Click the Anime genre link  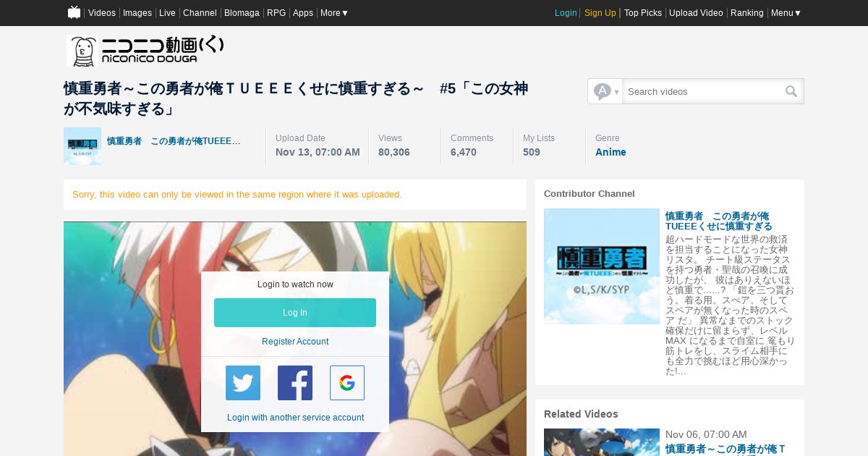pos(610,152)
